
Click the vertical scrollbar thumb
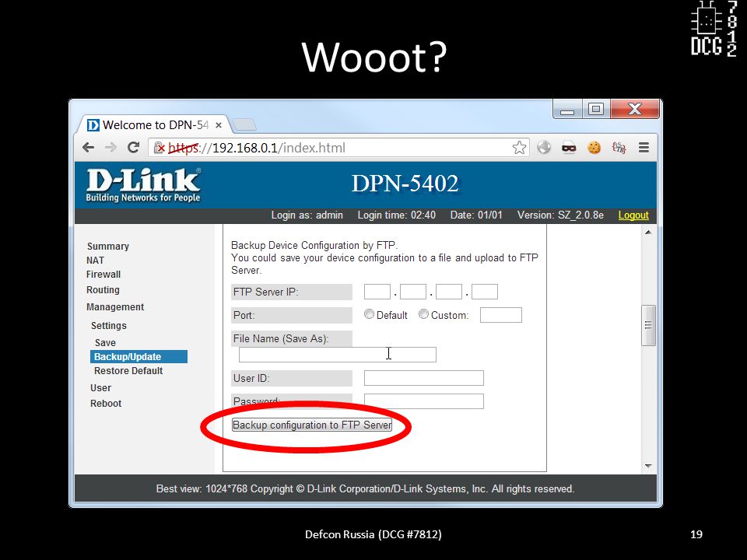[x=648, y=325]
